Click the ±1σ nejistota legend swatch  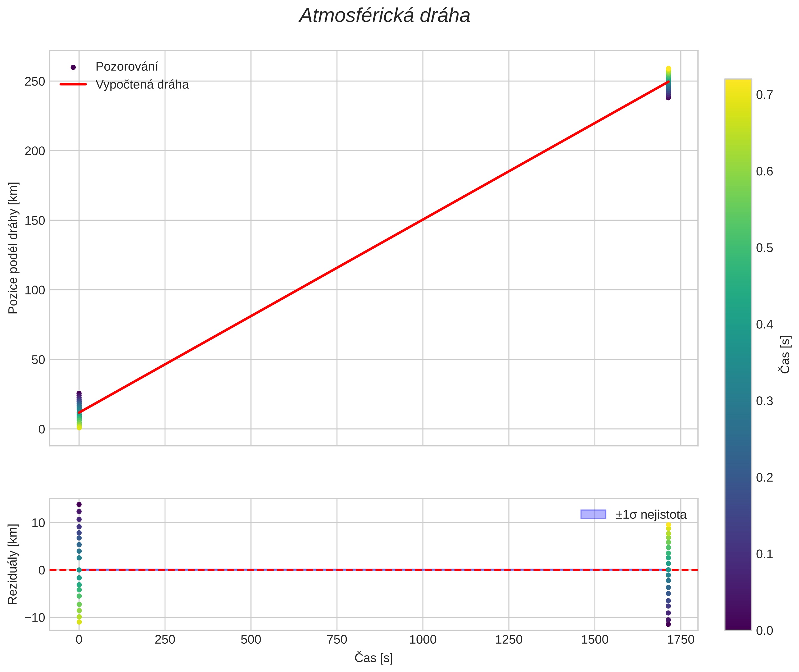(593, 514)
